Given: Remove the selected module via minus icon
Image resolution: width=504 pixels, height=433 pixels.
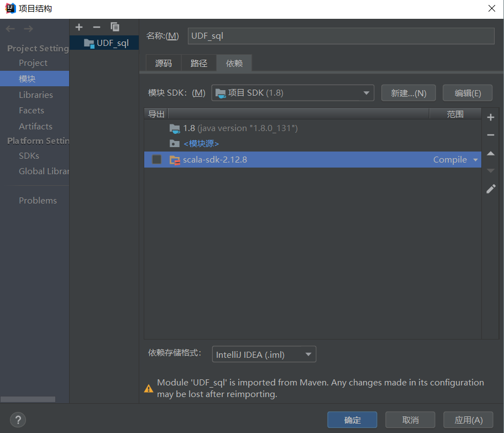Looking at the screenshot, I should 96,27.
